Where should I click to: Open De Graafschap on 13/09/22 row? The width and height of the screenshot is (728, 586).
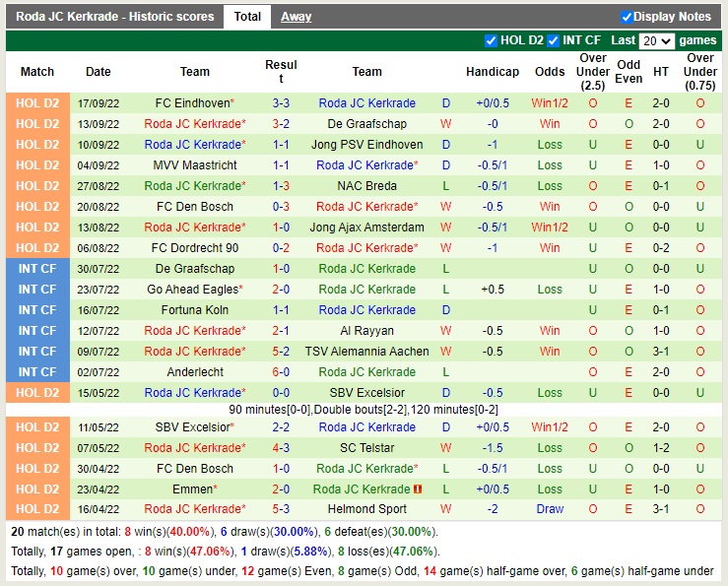366,124
